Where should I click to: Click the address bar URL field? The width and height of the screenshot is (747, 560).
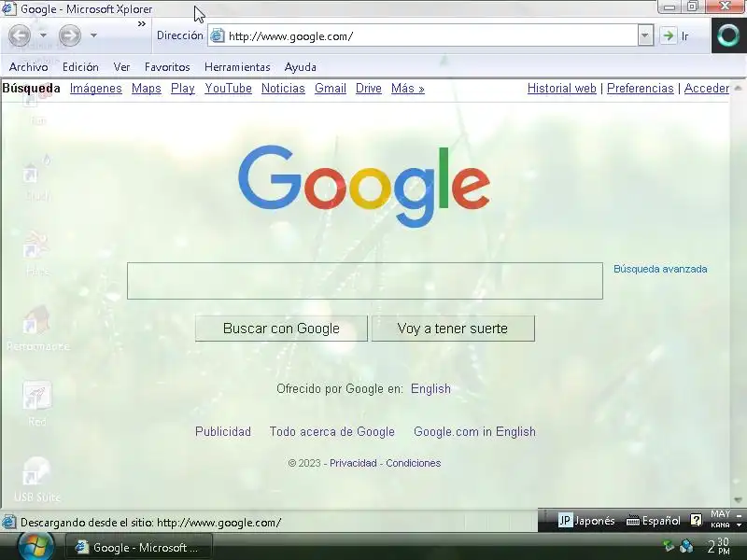click(431, 36)
